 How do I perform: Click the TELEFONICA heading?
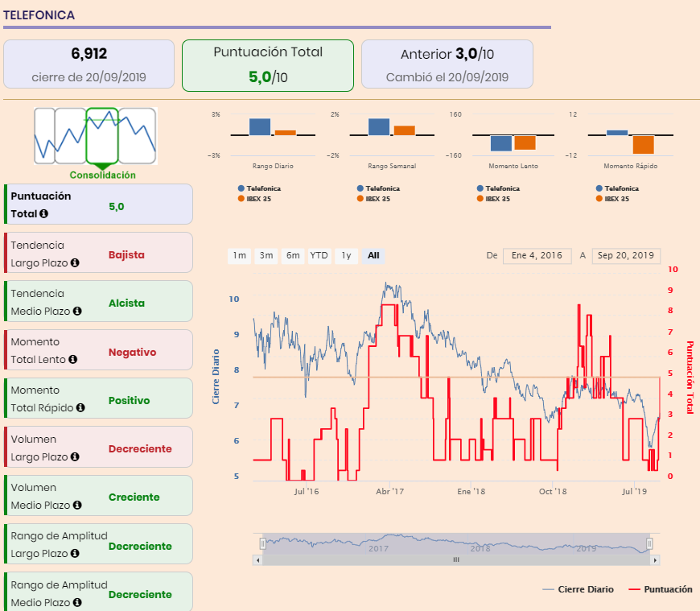[39, 15]
